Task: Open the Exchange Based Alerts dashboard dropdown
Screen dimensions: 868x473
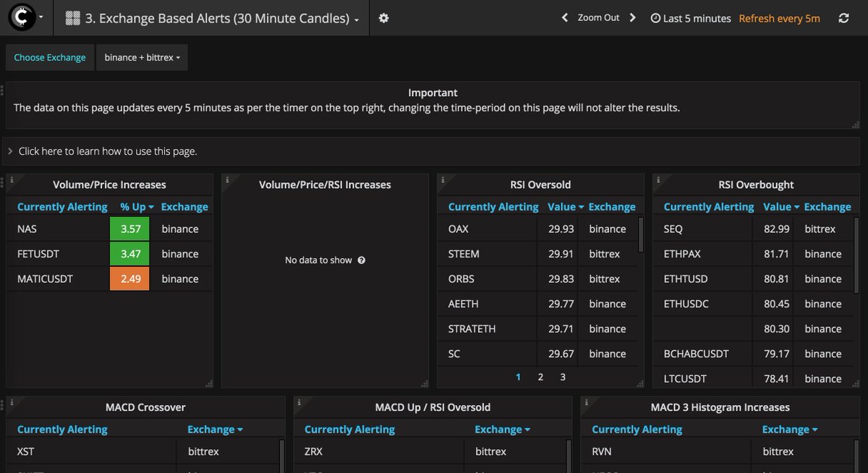Action: coord(212,19)
